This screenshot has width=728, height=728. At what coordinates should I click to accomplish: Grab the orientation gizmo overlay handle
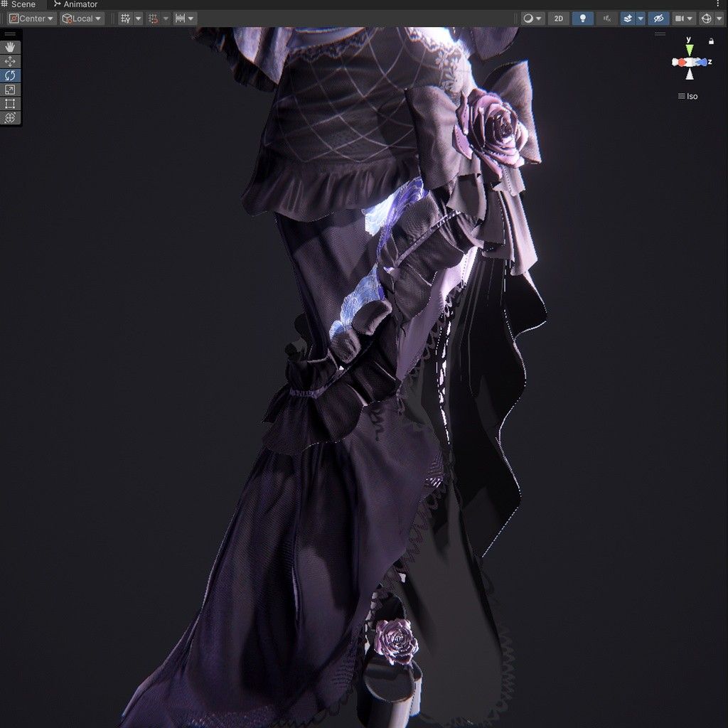(660, 34)
